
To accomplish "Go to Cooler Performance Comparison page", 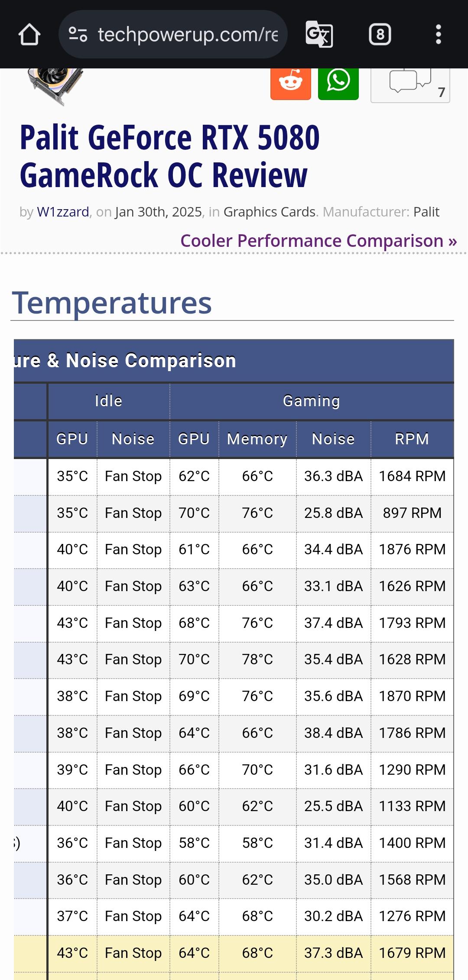I will pyautogui.click(x=318, y=241).
